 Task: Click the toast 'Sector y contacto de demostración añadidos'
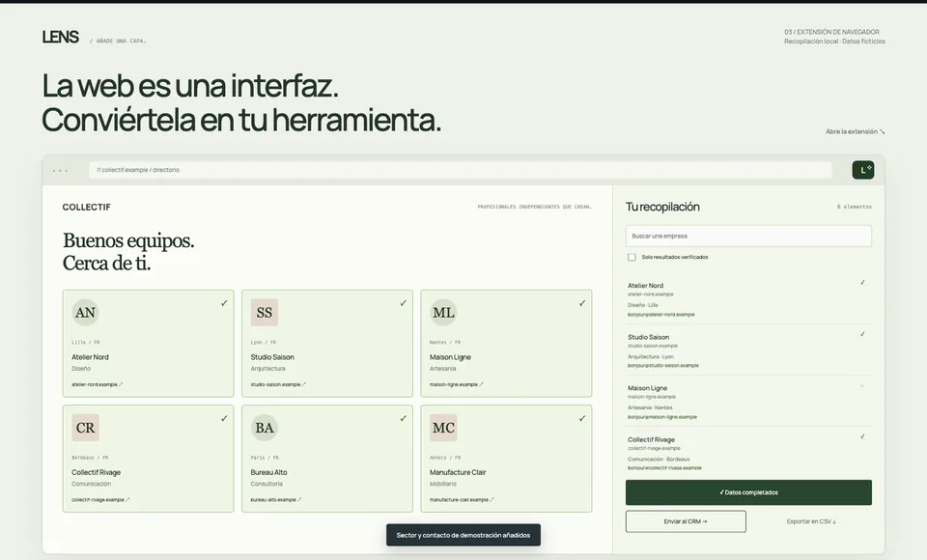pyautogui.click(x=463, y=535)
